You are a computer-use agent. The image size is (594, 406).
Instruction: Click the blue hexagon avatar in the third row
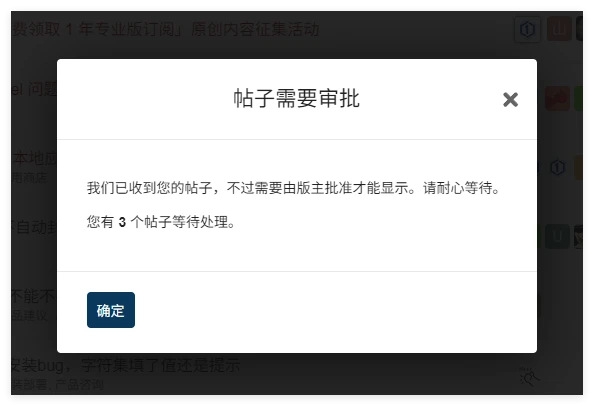click(557, 167)
